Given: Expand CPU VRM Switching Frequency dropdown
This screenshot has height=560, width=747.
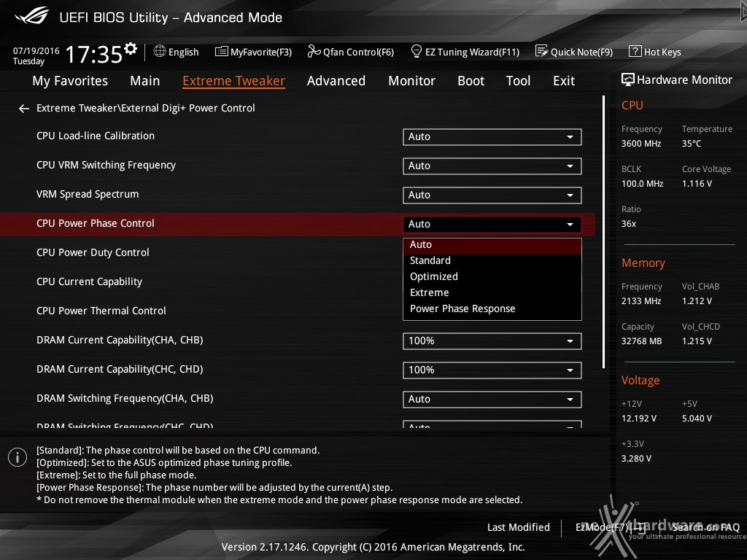Looking at the screenshot, I should coord(492,166).
